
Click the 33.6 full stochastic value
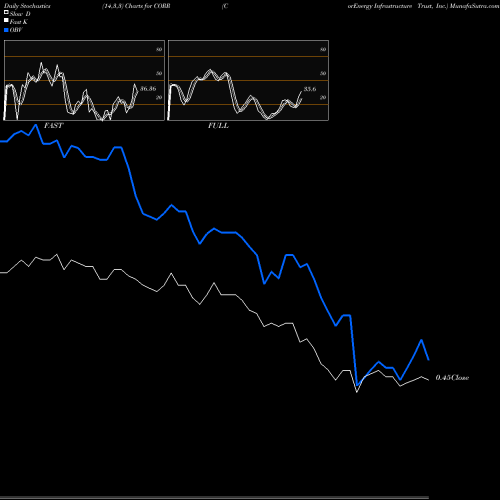click(310, 89)
